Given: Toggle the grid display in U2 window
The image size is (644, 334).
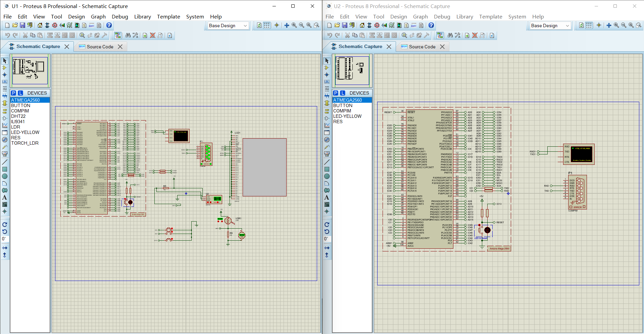Looking at the screenshot, I should click(589, 26).
